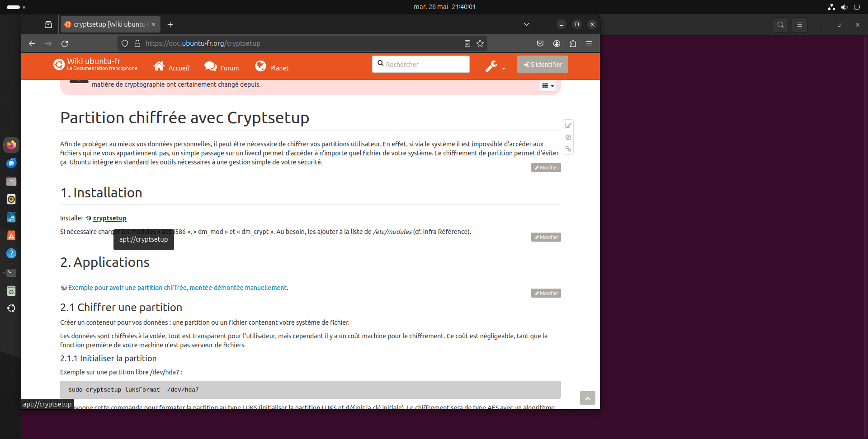Click the Wiki ubuntu-fr logo
868x439 pixels.
click(x=95, y=65)
